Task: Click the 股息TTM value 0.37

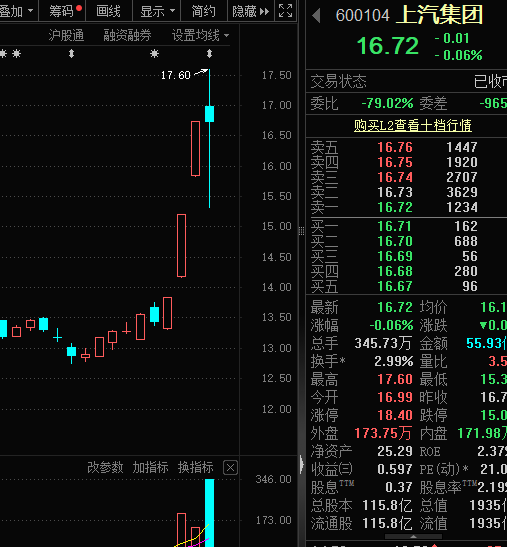Action: 399,487
